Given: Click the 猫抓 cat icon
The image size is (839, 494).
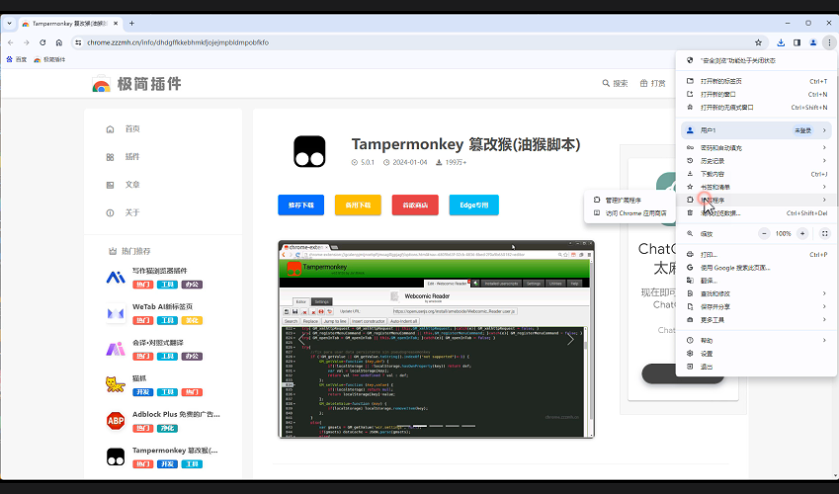Looking at the screenshot, I should tap(115, 384).
